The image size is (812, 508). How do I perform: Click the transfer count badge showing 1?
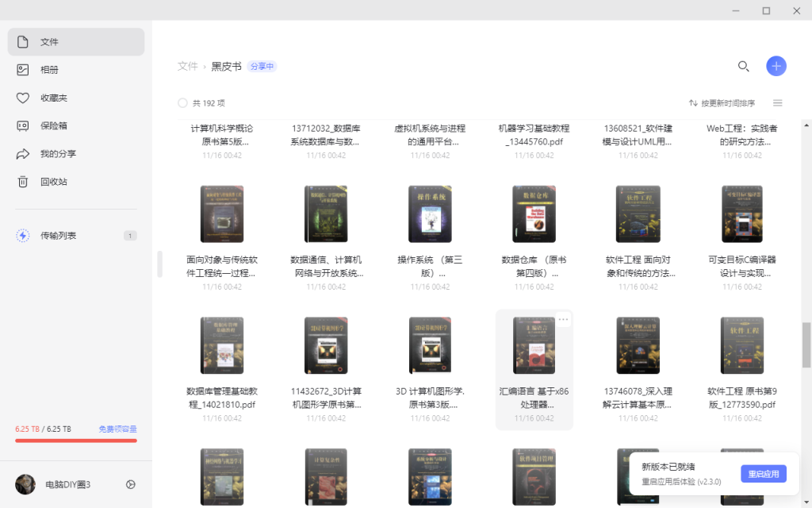pyautogui.click(x=130, y=236)
